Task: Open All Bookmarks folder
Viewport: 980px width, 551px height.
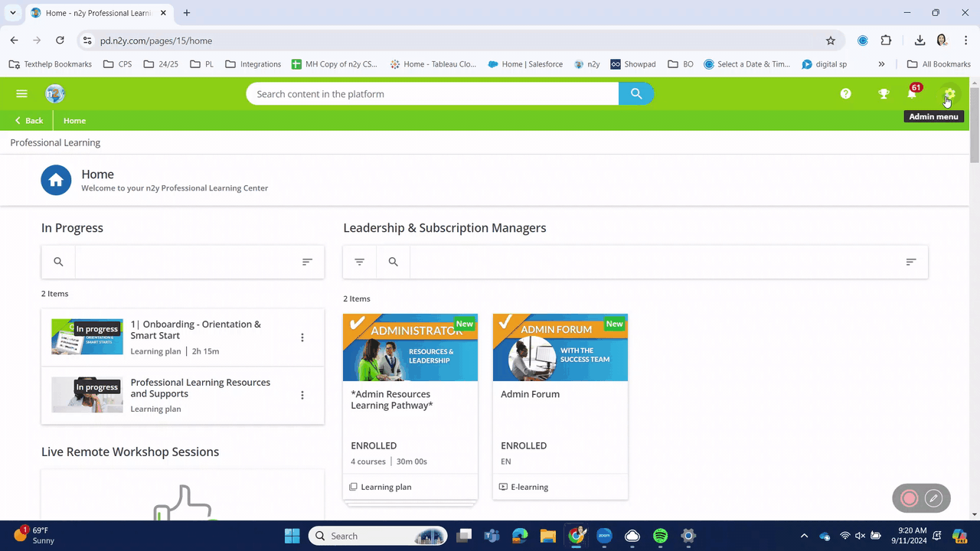Action: (x=939, y=64)
